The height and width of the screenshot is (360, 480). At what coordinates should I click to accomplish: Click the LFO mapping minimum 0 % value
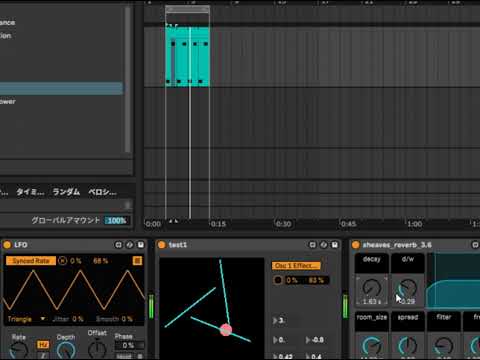point(76,261)
